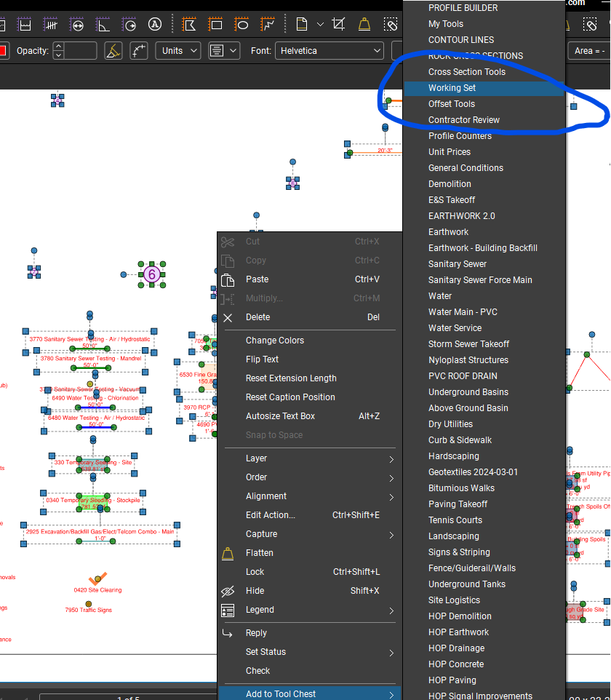Expand the Order submenu
The image size is (611, 700).
click(x=310, y=477)
